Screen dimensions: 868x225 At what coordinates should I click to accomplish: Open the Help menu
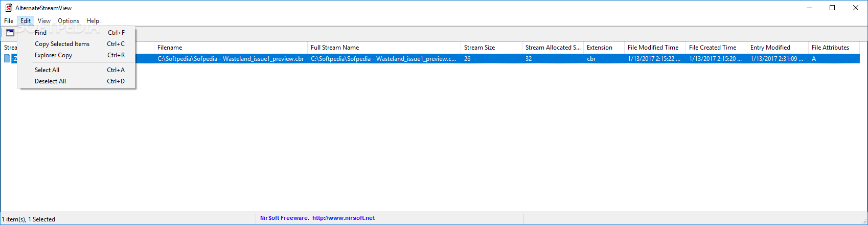click(93, 21)
